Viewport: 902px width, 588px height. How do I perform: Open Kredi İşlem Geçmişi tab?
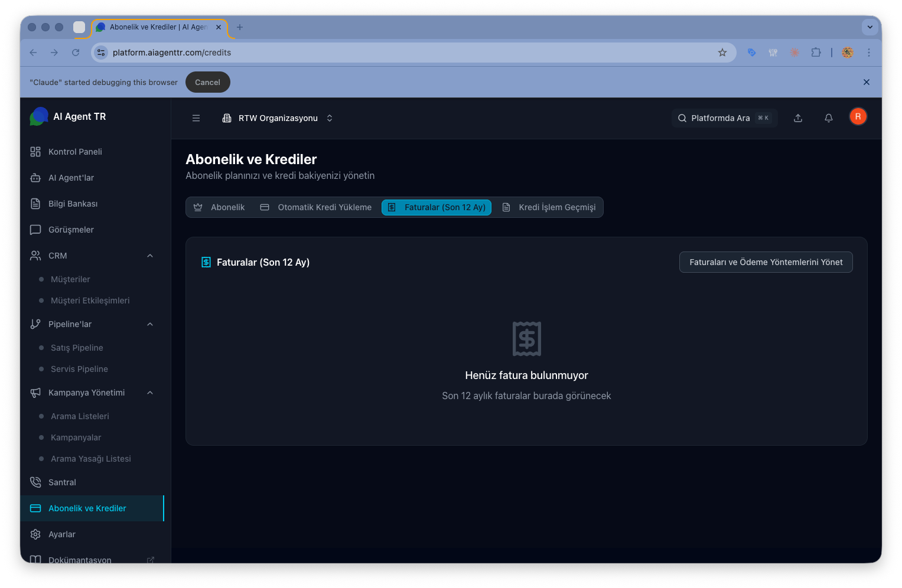click(x=549, y=207)
